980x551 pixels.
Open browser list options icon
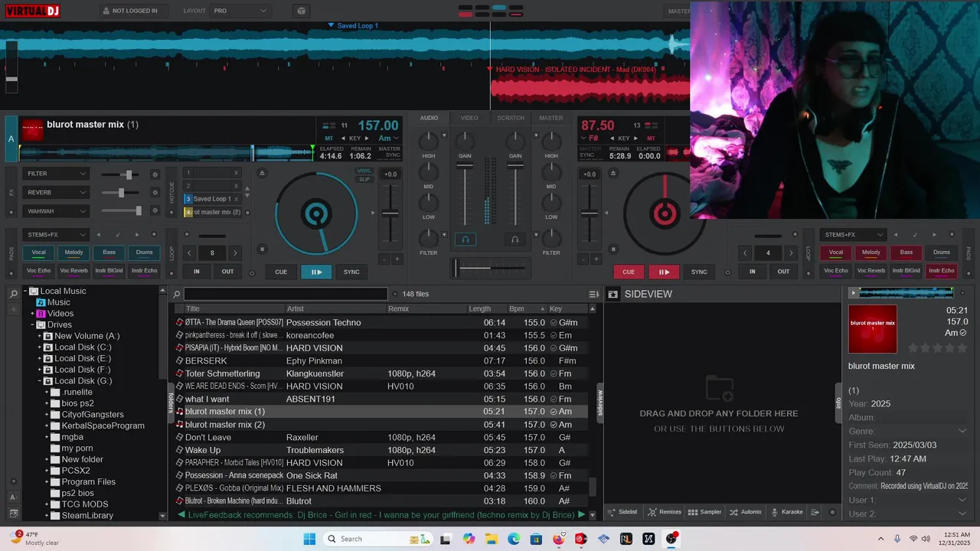point(593,294)
